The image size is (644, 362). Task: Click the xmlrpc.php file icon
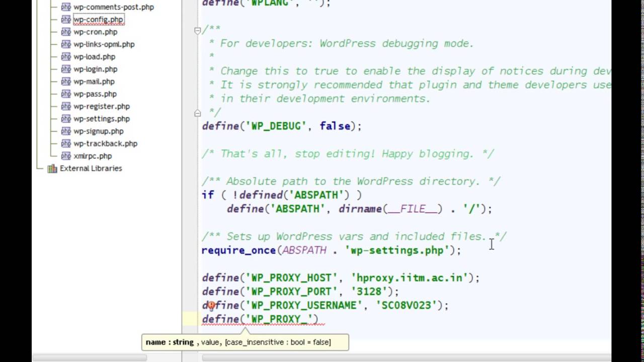coord(66,156)
